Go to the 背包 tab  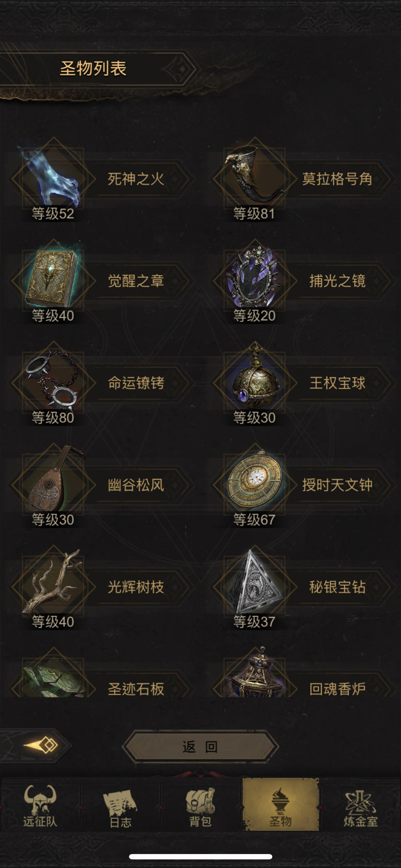point(200,806)
